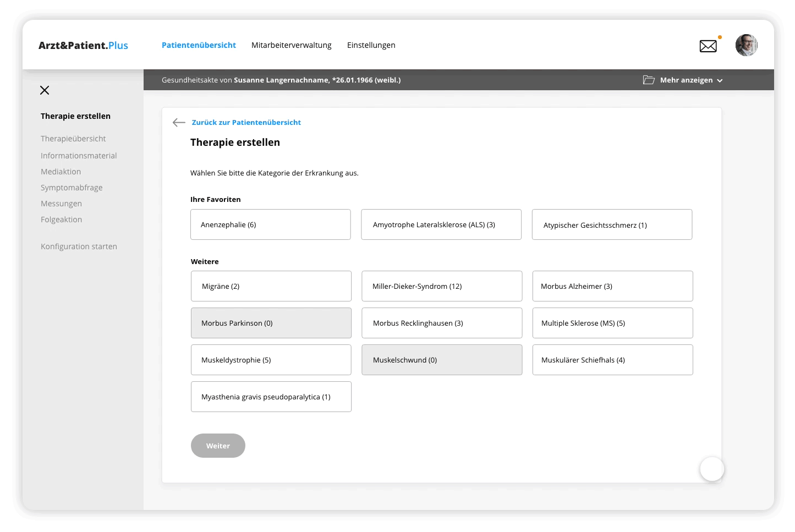Select Morbus Alzheimer (3)
The height and width of the screenshot is (532, 795).
(x=612, y=286)
